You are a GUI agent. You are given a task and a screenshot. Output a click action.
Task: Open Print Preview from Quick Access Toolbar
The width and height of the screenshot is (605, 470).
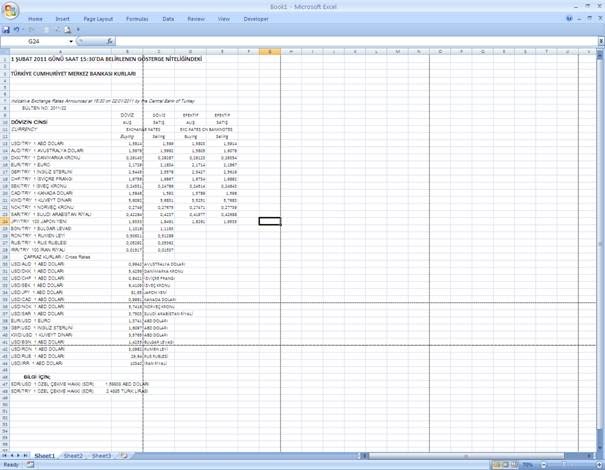coord(68,30)
